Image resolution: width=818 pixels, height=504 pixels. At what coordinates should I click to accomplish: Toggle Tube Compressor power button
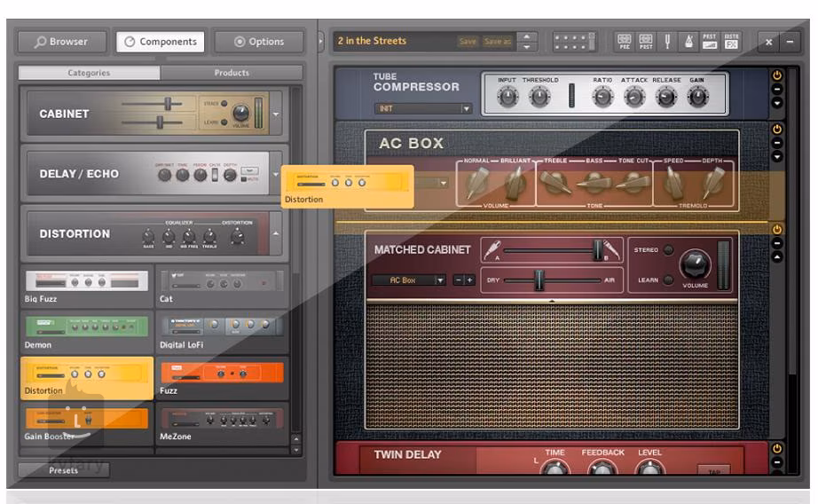coord(777,75)
